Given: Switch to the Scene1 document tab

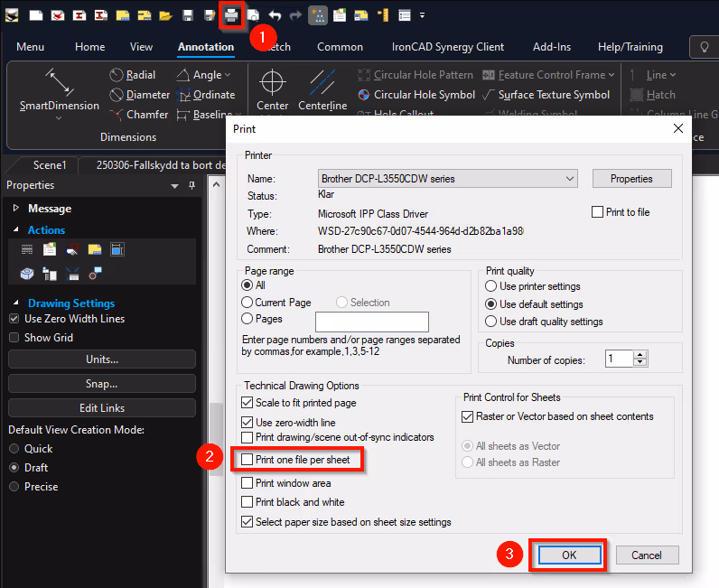Looking at the screenshot, I should pos(50,165).
